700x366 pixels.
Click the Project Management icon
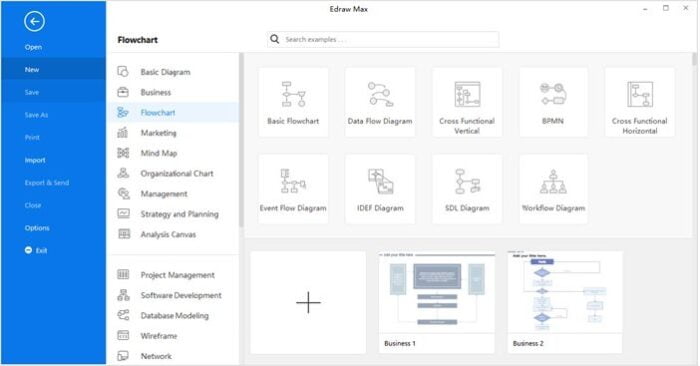(123, 274)
